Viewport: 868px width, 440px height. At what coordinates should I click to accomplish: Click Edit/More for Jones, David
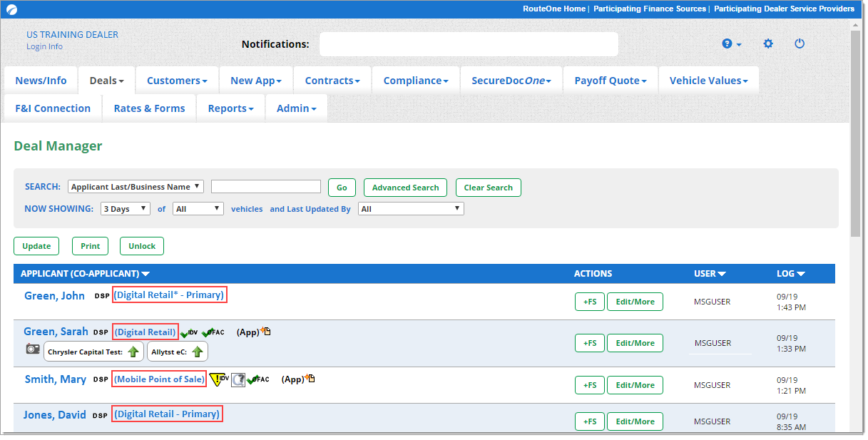[635, 421]
